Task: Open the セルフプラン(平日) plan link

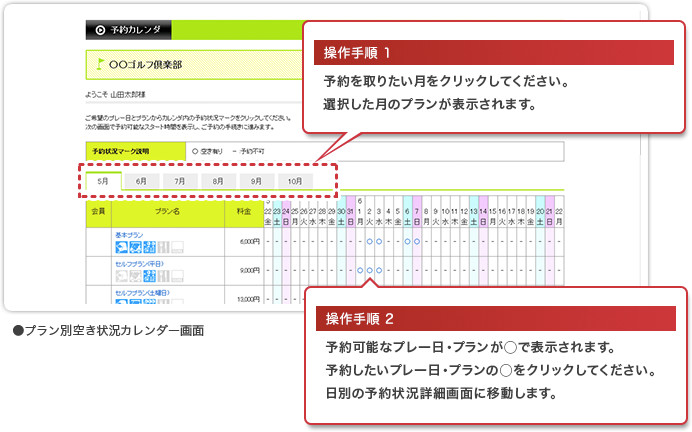Action: pyautogui.click(x=139, y=264)
